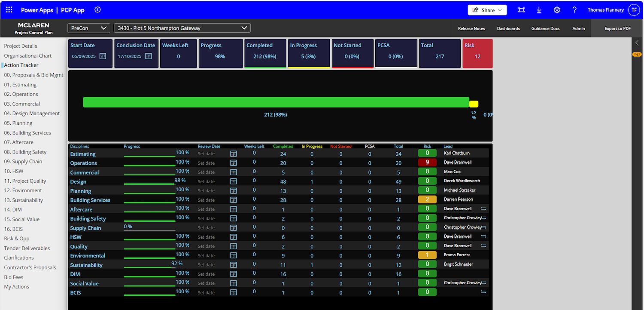Click the Conclusion Date calendar icon

pos(149,56)
